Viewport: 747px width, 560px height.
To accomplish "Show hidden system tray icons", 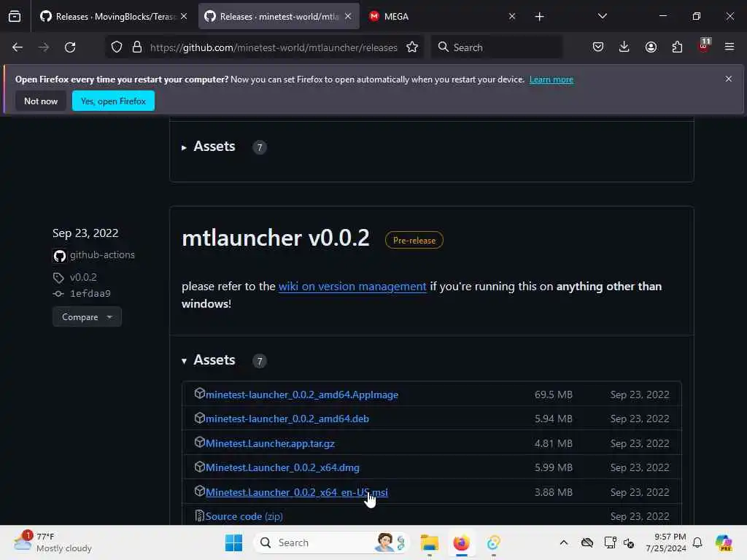I will click(564, 542).
